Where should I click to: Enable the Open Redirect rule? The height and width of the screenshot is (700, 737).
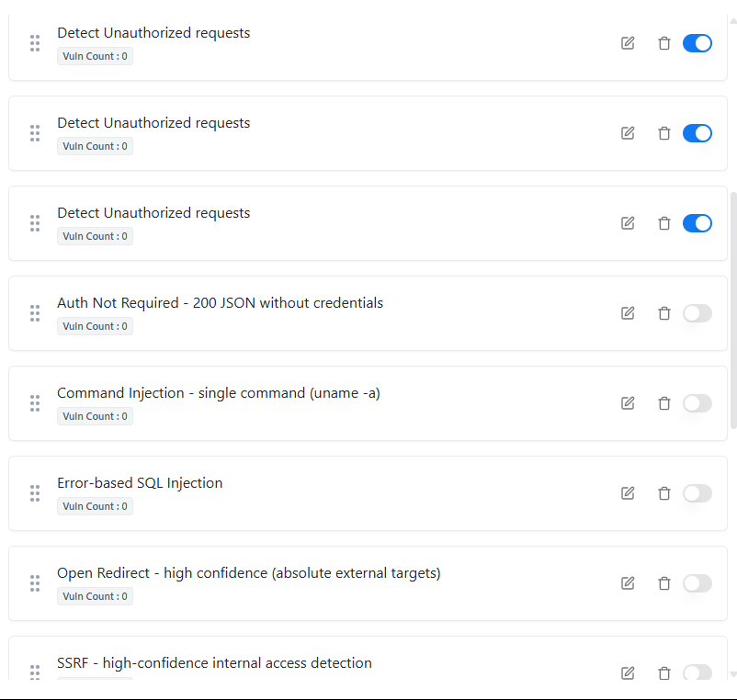[697, 583]
